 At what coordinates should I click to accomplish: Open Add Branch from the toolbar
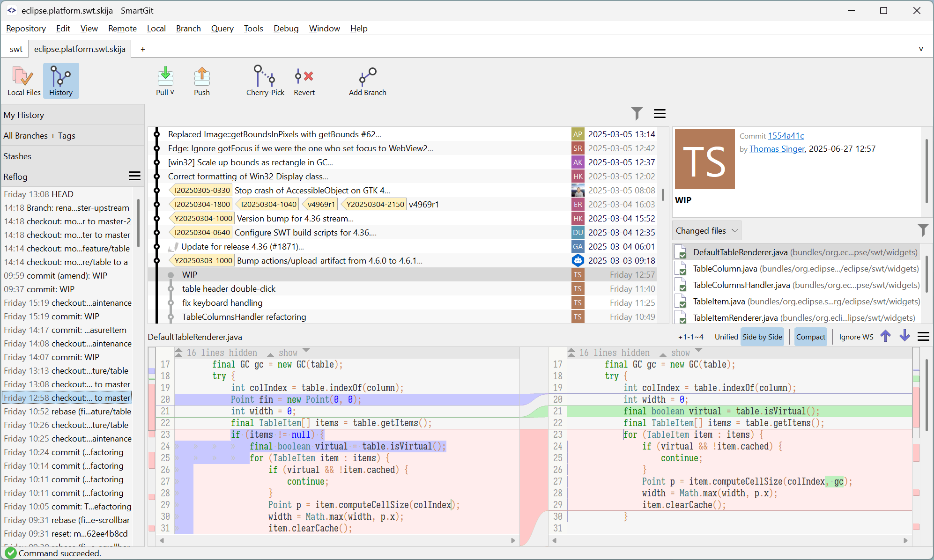point(367,81)
